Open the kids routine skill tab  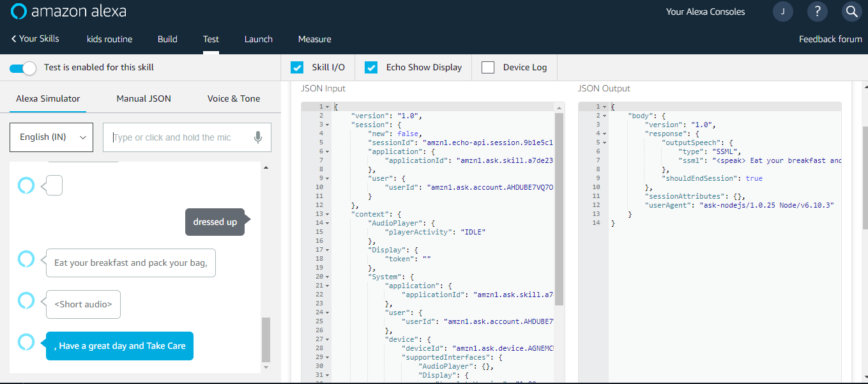click(x=109, y=39)
